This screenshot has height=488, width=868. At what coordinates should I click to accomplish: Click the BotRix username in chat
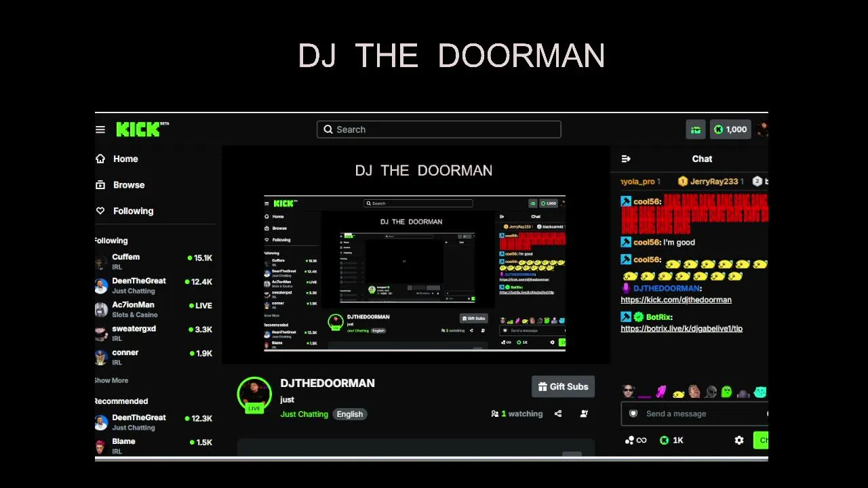click(658, 317)
